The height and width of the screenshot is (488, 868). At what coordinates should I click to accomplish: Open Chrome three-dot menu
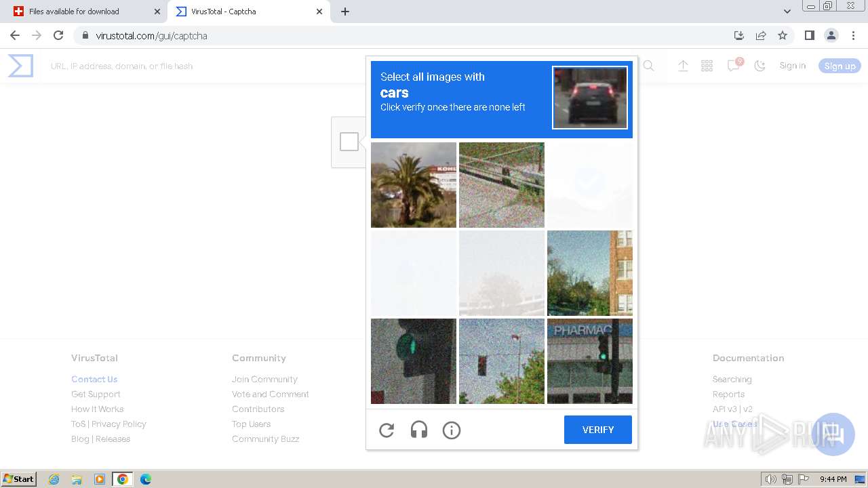(x=853, y=35)
